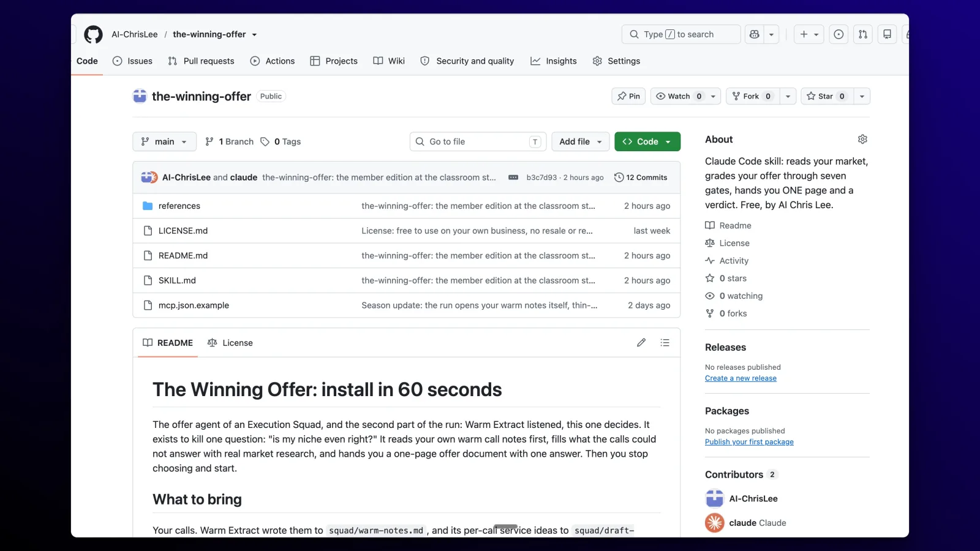980x551 pixels.
Task: Open the GitHub home logo
Action: [93, 34]
